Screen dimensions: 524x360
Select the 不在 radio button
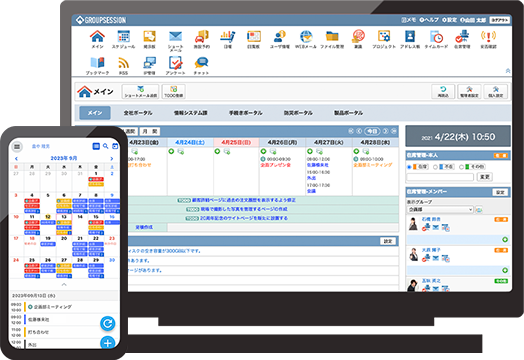(435, 167)
